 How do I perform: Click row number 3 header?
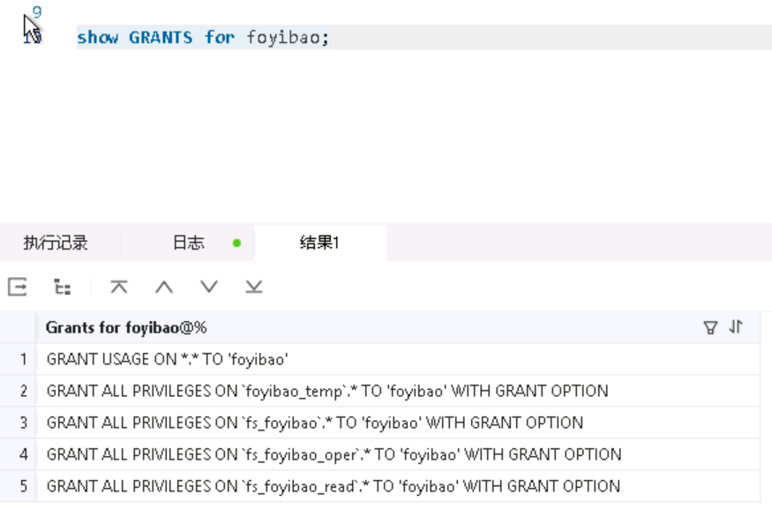18,423
